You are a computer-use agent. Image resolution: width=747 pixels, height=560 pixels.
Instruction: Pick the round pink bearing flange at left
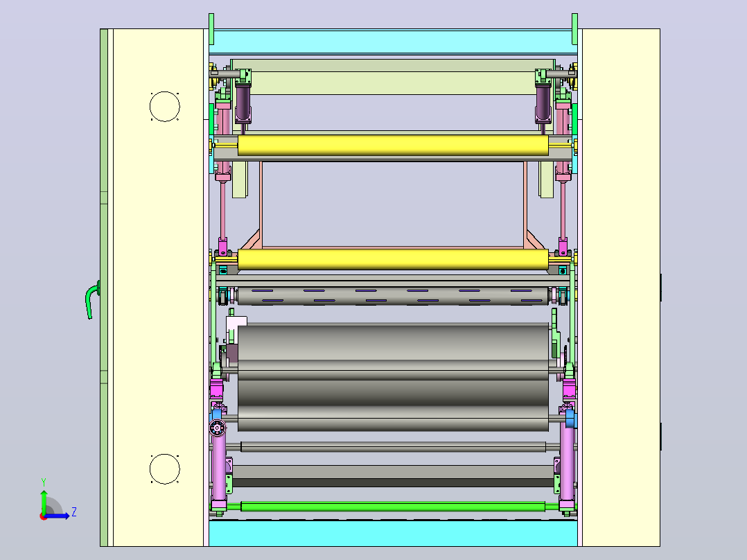[x=218, y=428]
